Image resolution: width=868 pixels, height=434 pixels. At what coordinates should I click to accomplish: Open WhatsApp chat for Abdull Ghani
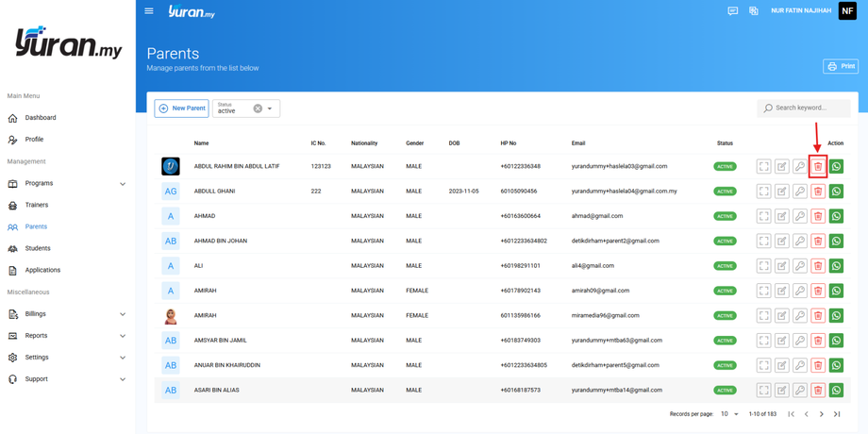[836, 192]
